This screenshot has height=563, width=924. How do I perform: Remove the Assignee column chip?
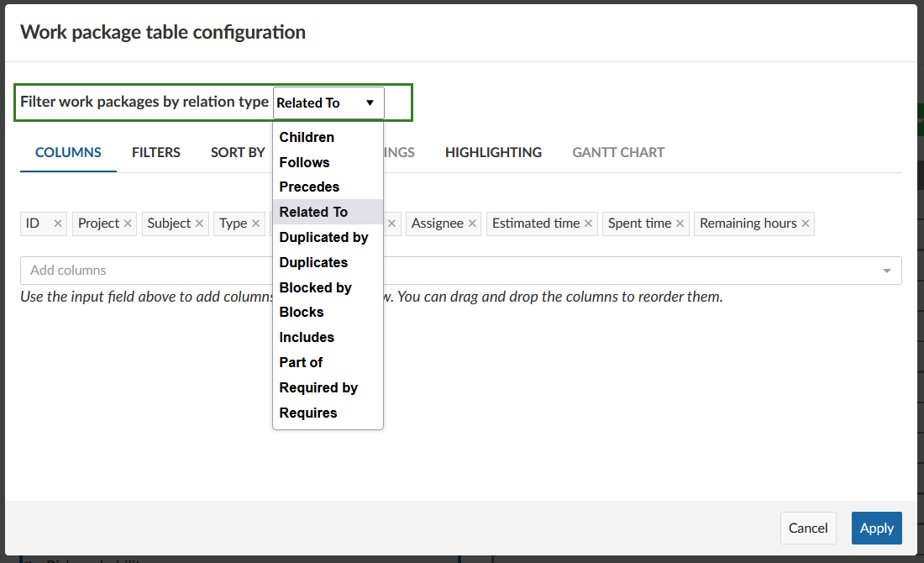point(472,224)
